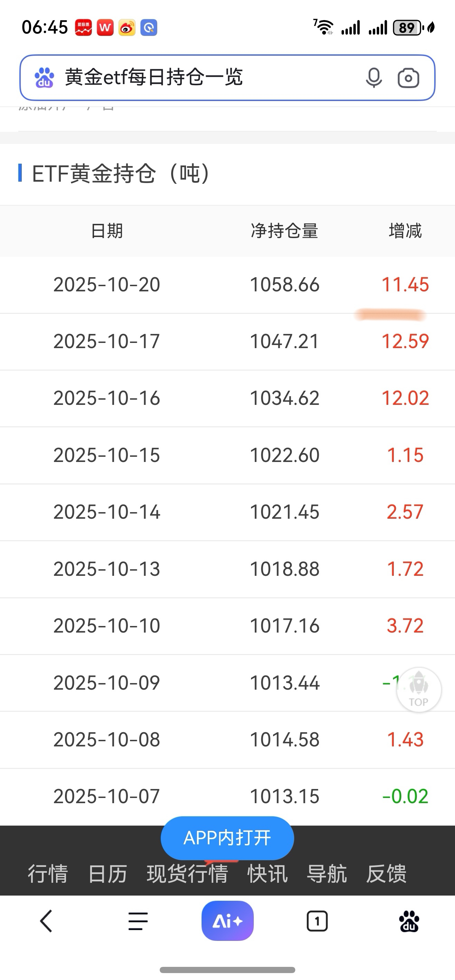Image resolution: width=455 pixels, height=980 pixels.
Task: Select the 现货行情 tab
Action: (187, 874)
